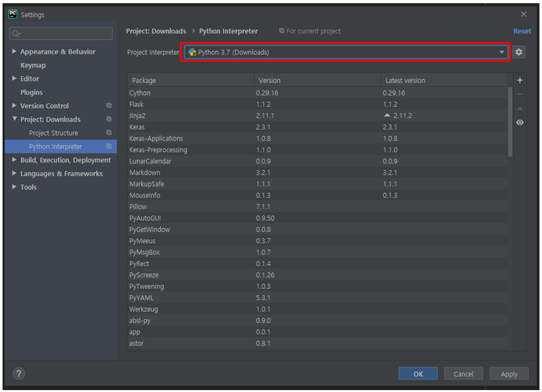Click the Version column header

coord(317,80)
